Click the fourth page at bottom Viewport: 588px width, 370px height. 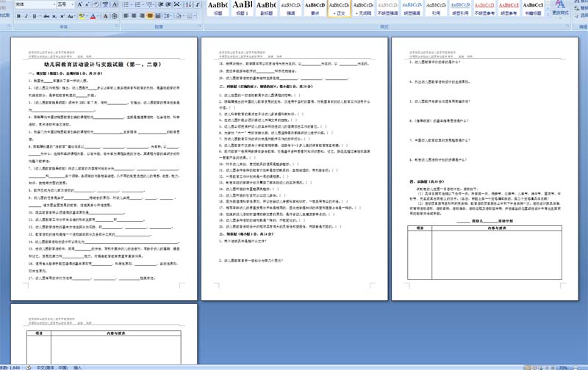click(x=104, y=334)
